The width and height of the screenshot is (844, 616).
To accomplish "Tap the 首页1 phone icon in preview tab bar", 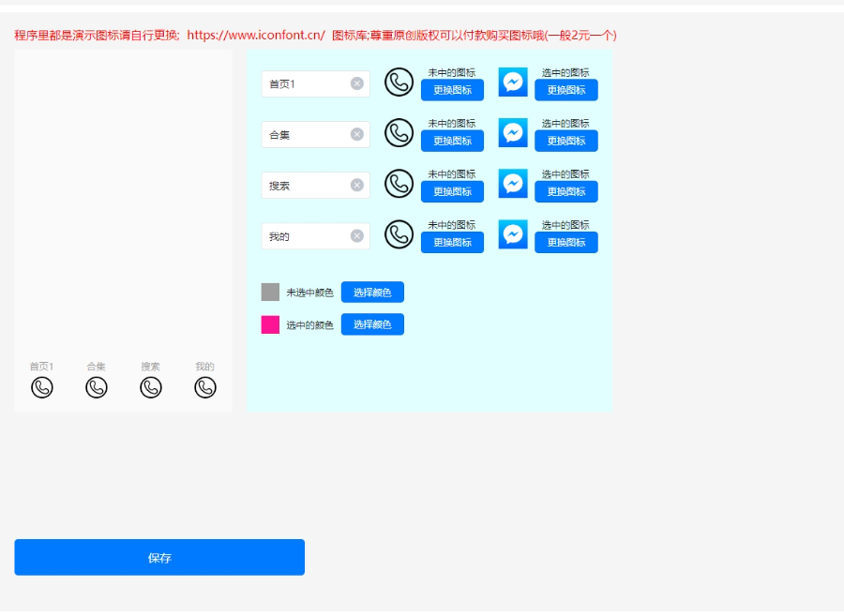I will [x=42, y=387].
